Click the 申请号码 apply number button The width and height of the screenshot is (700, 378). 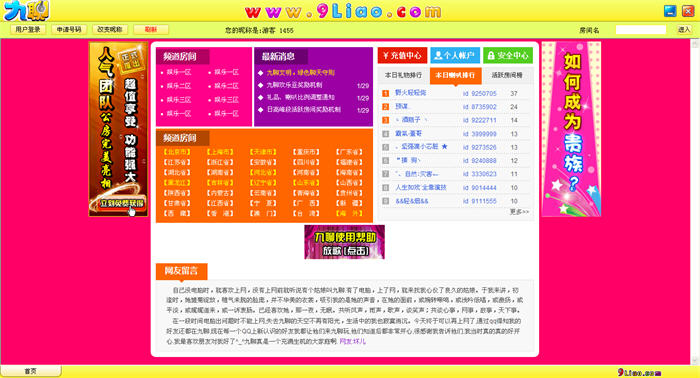pos(69,29)
